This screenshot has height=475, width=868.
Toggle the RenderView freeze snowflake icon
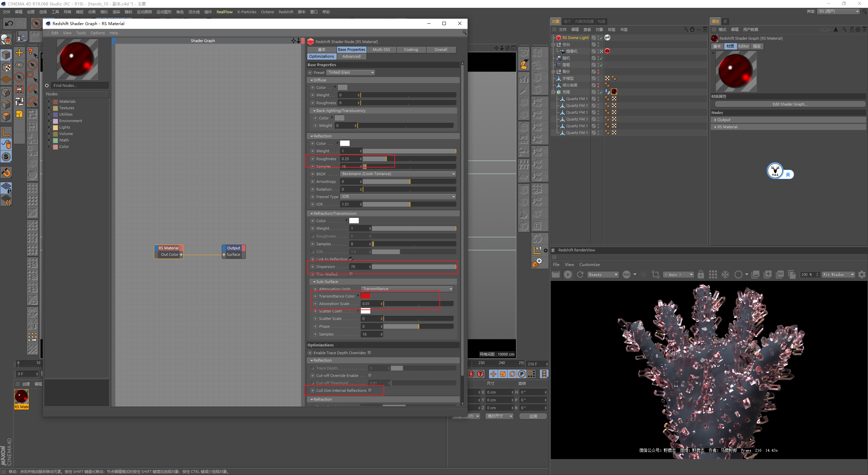(x=725, y=274)
